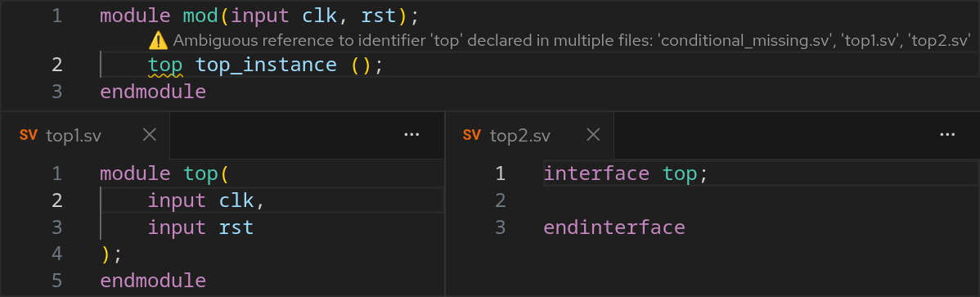Open More Actions menu for top2.sv editor

[948, 135]
